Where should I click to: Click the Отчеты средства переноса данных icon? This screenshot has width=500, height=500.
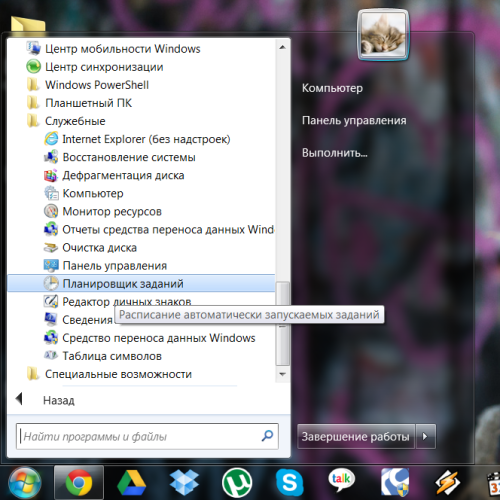51,229
